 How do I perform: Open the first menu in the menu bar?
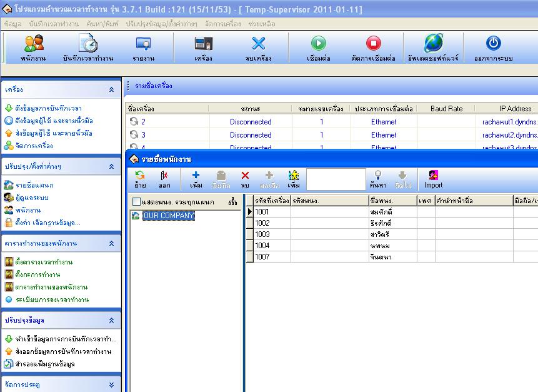(13, 24)
